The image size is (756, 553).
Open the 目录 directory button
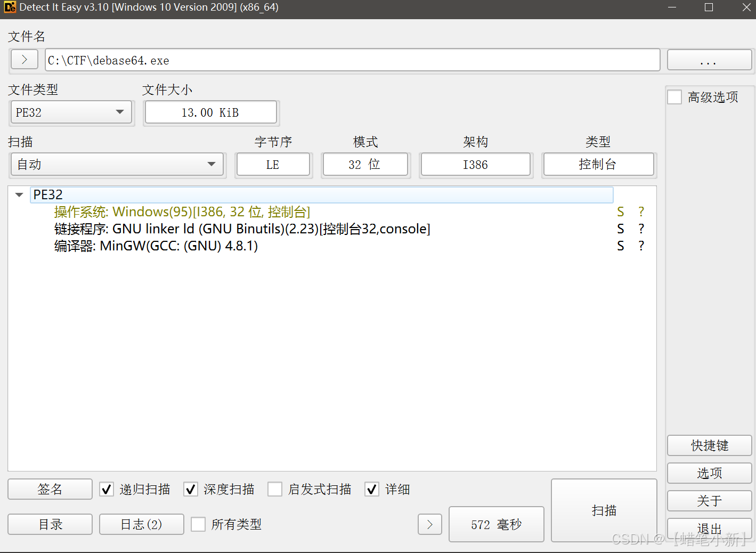tap(50, 524)
